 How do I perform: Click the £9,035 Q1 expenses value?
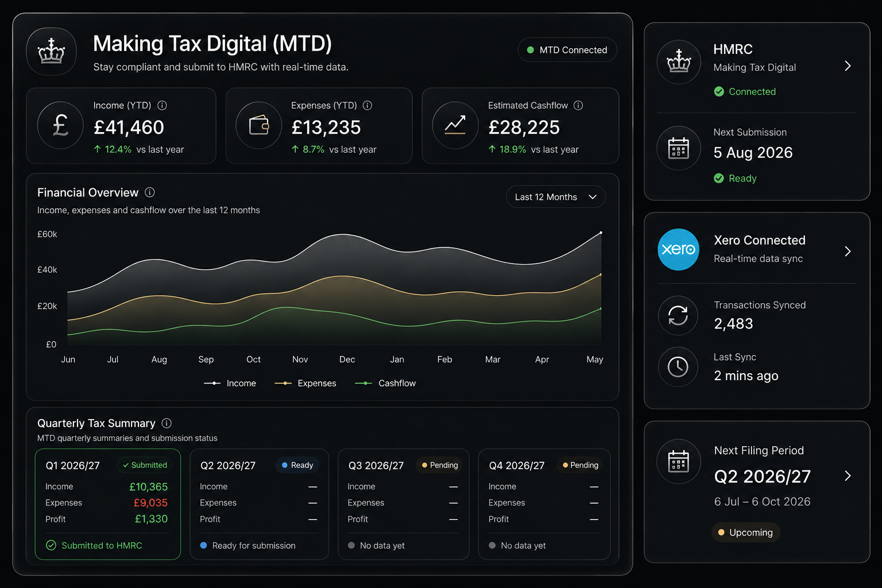(x=150, y=503)
